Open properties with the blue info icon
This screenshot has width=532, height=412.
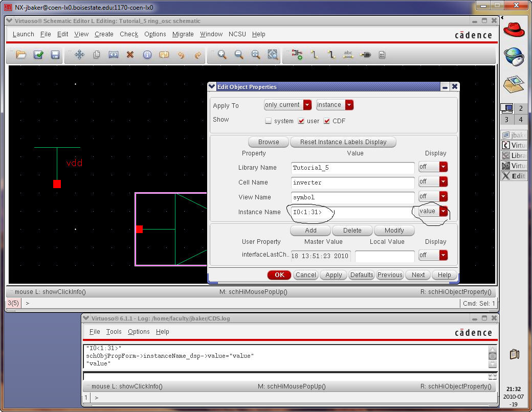147,55
